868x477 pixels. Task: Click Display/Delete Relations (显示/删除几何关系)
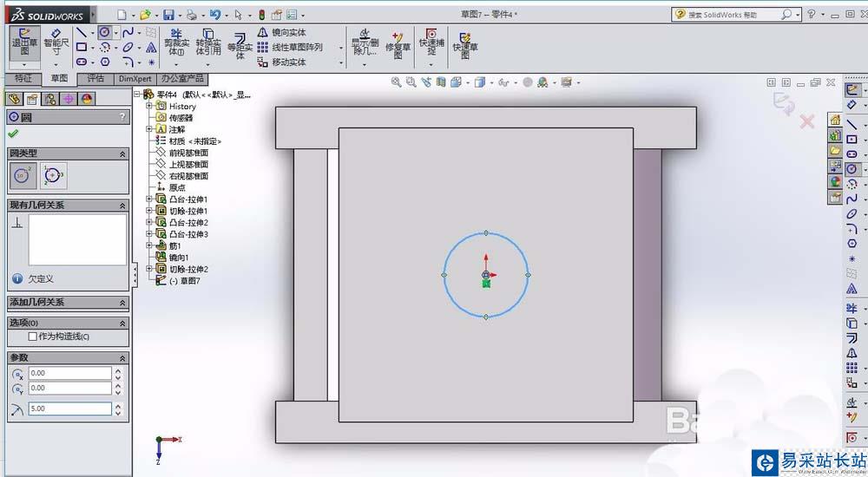(365, 42)
